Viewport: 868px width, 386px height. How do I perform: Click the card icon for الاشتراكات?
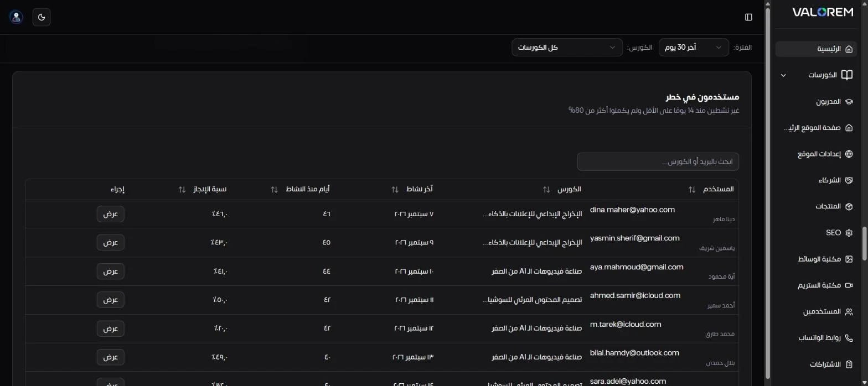849,364
